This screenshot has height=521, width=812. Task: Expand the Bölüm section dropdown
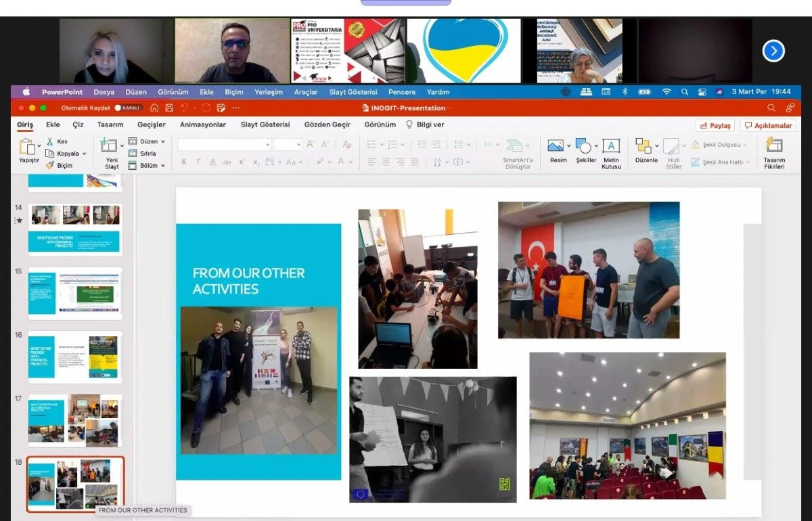point(163,165)
